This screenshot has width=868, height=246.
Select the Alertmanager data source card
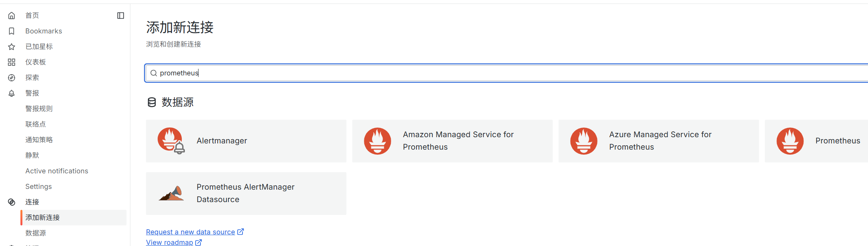coord(246,141)
